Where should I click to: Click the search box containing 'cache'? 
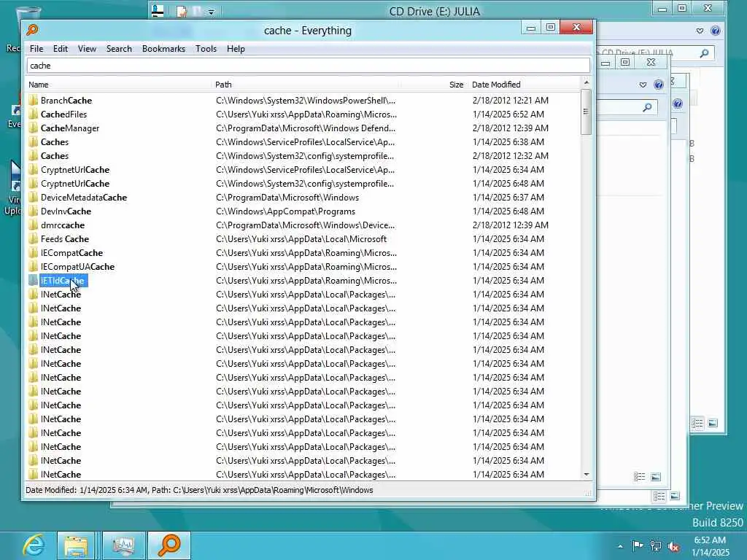coord(309,66)
